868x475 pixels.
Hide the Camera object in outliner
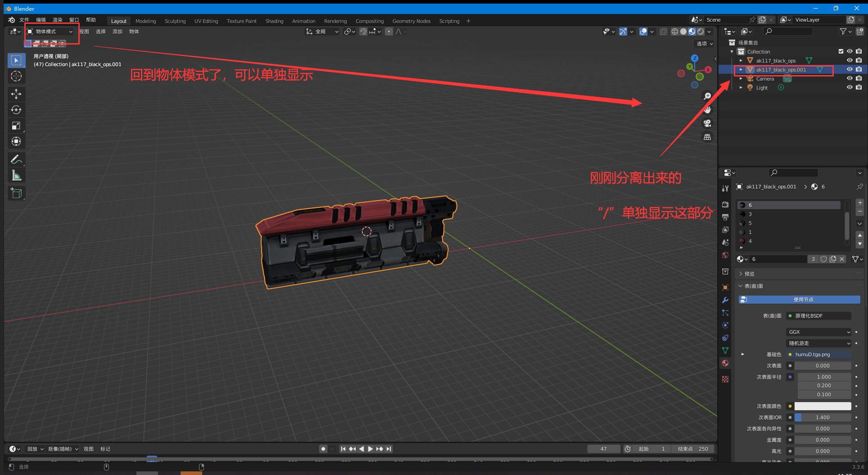[850, 78]
